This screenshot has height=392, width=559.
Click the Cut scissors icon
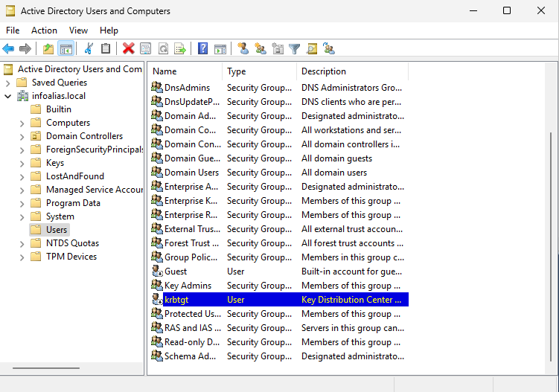[x=89, y=49]
